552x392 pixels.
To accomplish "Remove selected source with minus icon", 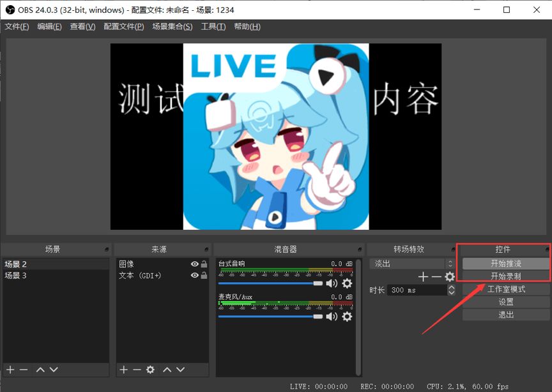I will pos(137,370).
